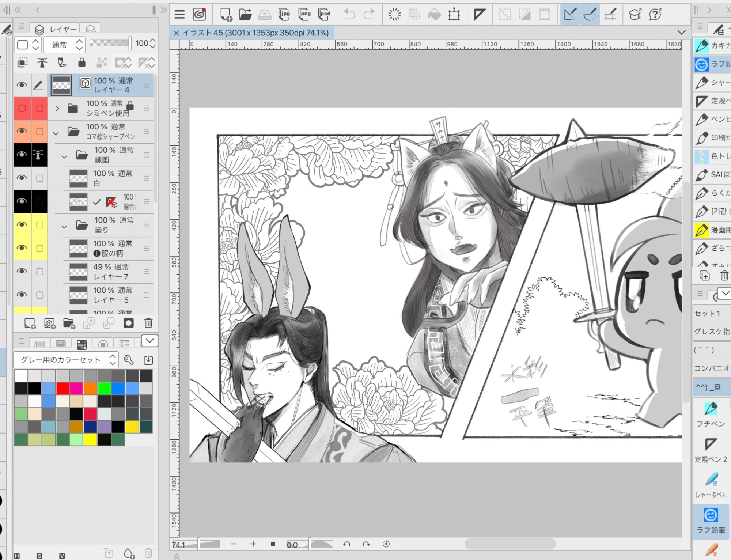731x560 pixels.
Task: Show the シミペン使用 folder
Action: tap(22, 109)
